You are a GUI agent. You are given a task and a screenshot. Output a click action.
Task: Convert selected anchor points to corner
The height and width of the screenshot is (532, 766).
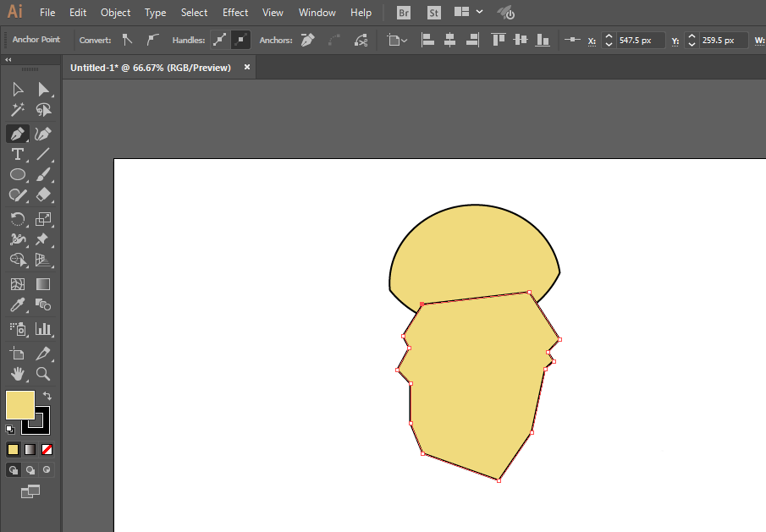[127, 40]
